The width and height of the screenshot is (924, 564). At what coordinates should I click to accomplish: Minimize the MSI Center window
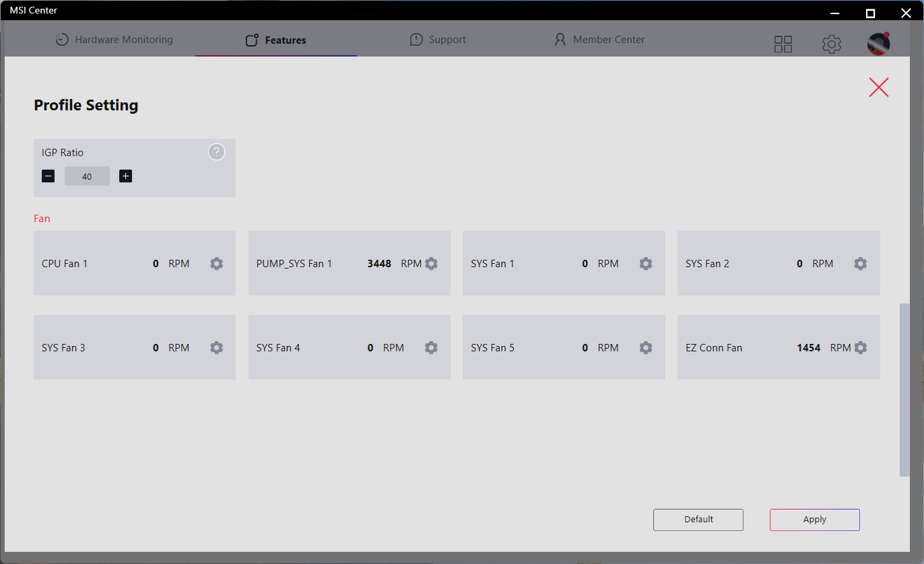835,13
